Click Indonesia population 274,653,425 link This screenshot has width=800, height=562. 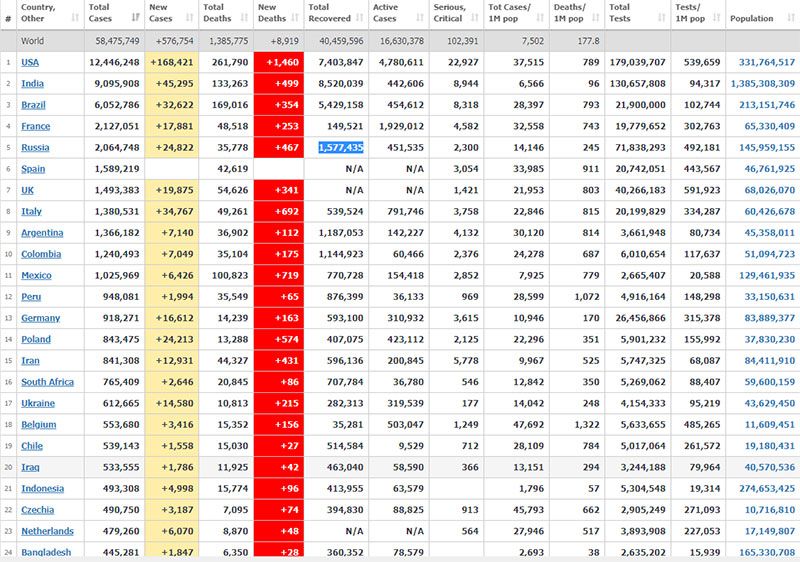tap(767, 489)
